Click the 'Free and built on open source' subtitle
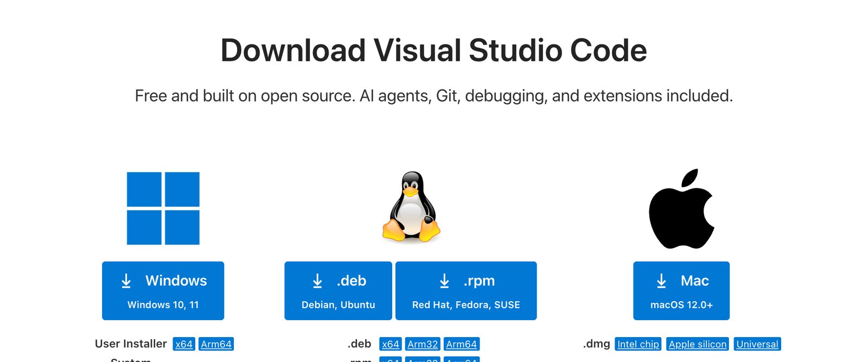The height and width of the screenshot is (362, 868). (433, 96)
